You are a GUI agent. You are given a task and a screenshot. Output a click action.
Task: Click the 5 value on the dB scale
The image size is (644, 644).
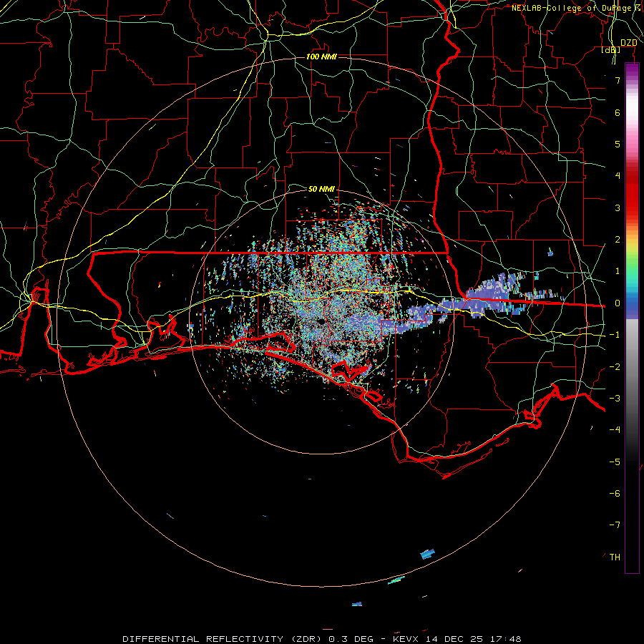[618, 144]
